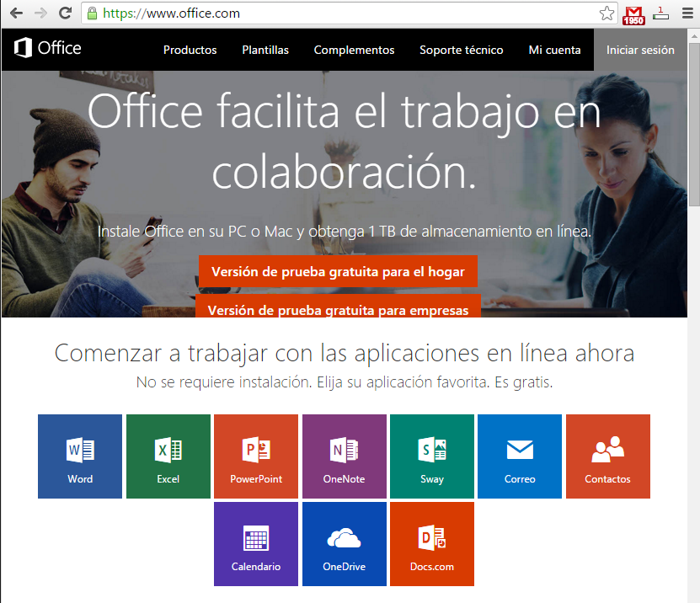The image size is (700, 603).
Task: Go back with the browser back arrow
Action: (x=16, y=13)
